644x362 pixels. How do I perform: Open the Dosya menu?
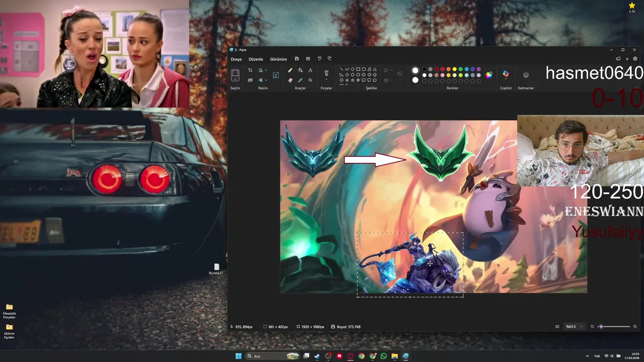coord(236,59)
